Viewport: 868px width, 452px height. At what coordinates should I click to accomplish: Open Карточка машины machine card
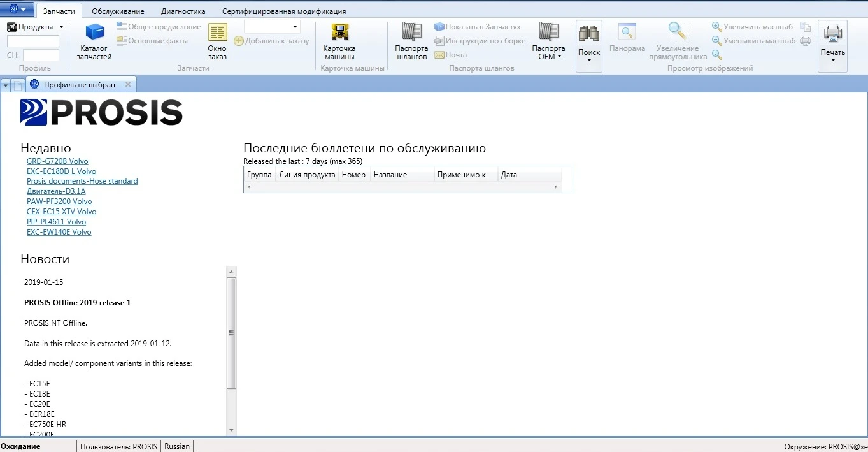[339, 42]
